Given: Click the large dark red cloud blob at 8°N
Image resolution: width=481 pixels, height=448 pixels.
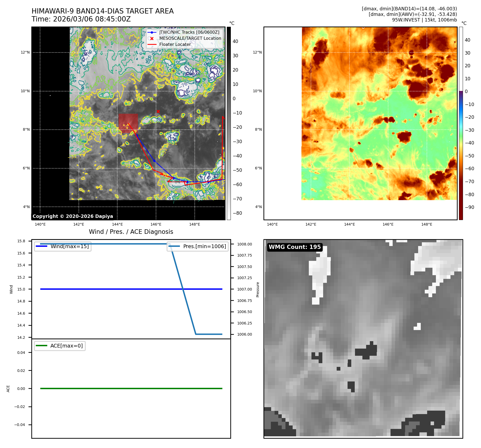Looking at the screenshot, I should tap(404, 137).
